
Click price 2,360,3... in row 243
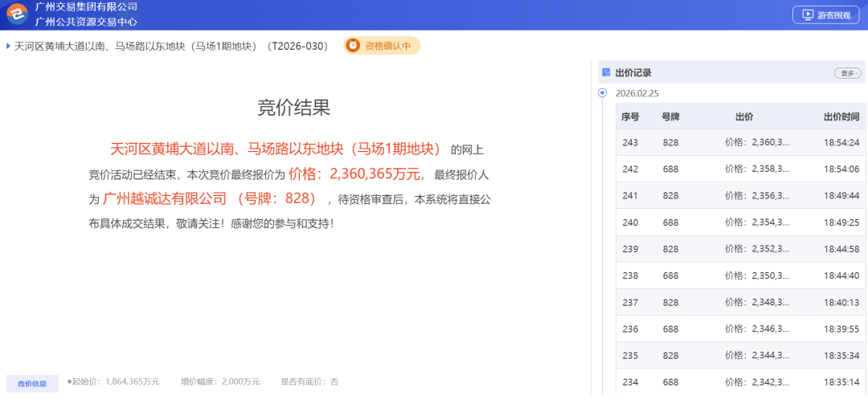(757, 143)
